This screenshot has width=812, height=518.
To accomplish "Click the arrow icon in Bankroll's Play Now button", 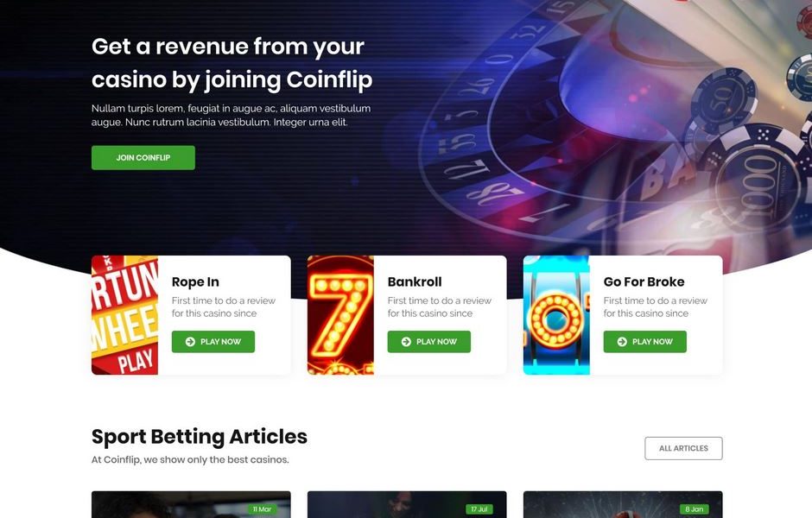I will tap(406, 342).
